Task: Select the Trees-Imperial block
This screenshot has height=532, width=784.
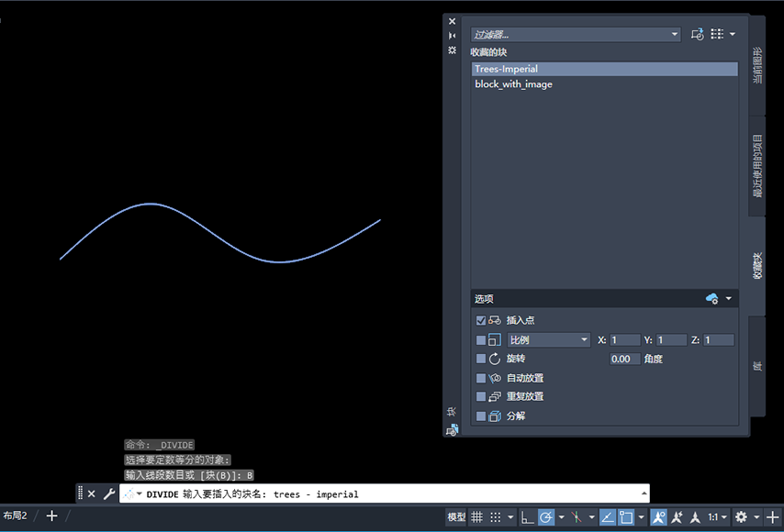Action: tap(604, 69)
